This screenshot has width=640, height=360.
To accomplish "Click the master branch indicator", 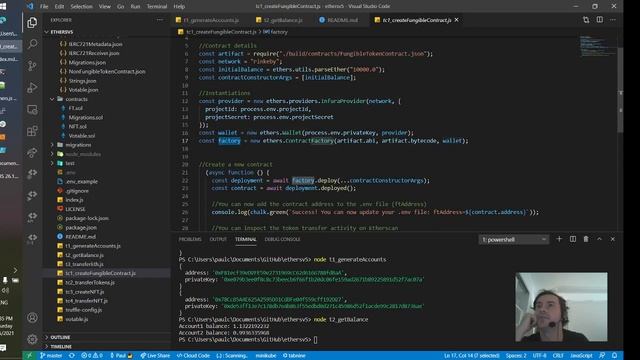I will [x=51, y=356].
